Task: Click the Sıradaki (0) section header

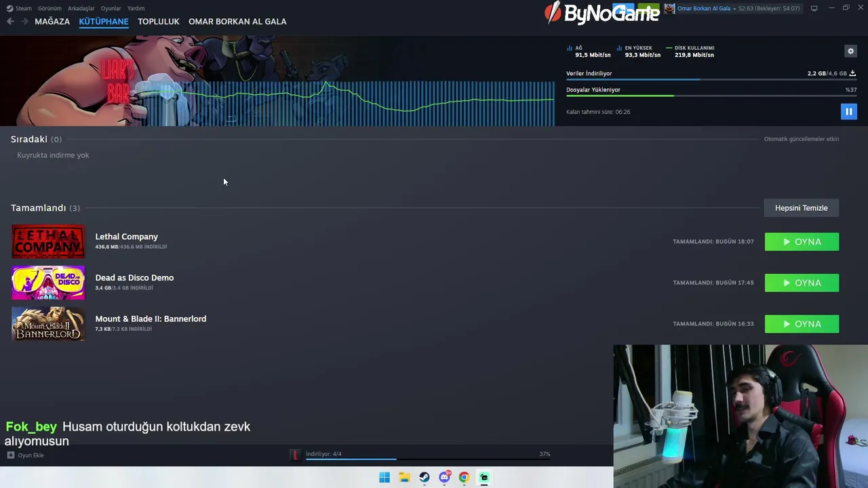Action: (x=36, y=139)
